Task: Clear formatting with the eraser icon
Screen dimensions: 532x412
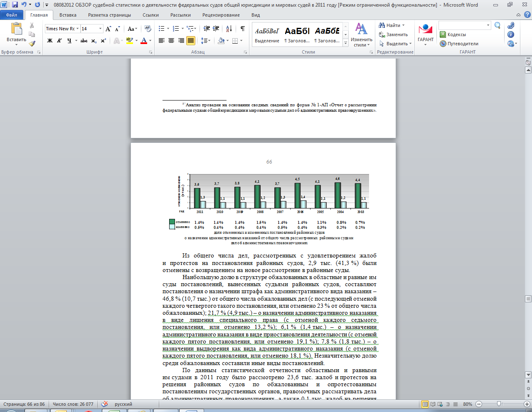Action: coord(148,29)
